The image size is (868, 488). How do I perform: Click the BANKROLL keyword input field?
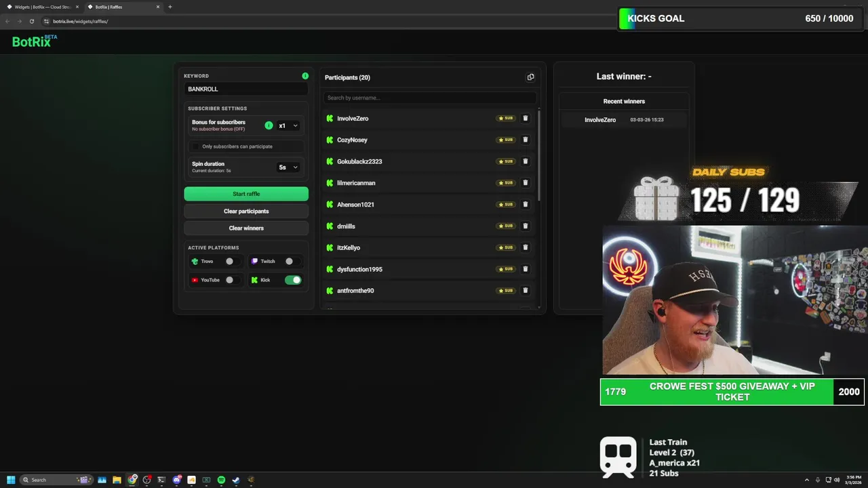(x=246, y=89)
